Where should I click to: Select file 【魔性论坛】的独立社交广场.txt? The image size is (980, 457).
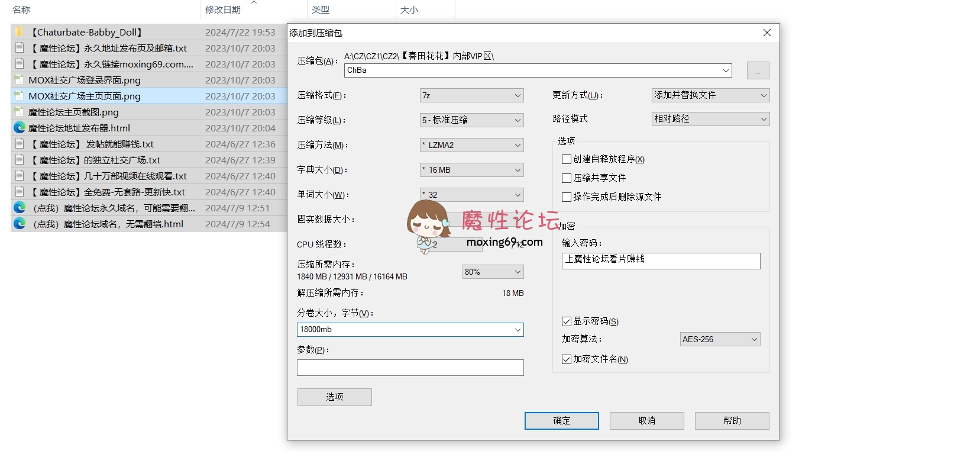[95, 160]
